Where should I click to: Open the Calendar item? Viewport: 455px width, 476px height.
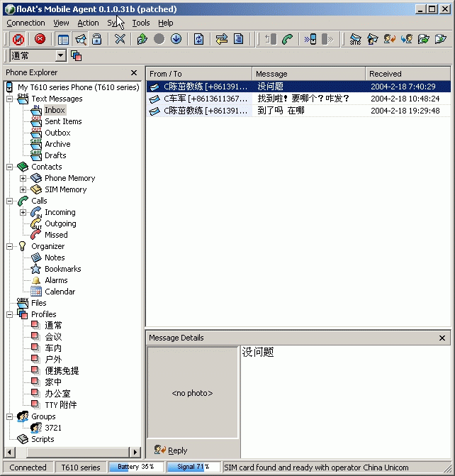point(60,292)
